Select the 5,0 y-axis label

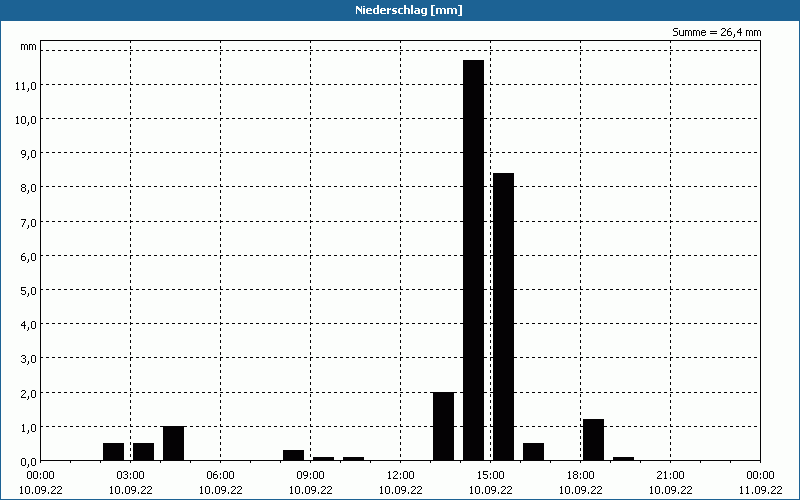click(28, 291)
